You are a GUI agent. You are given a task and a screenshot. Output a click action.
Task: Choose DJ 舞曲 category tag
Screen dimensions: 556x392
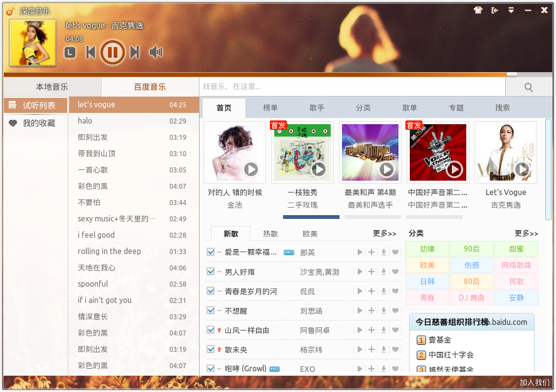[472, 298]
